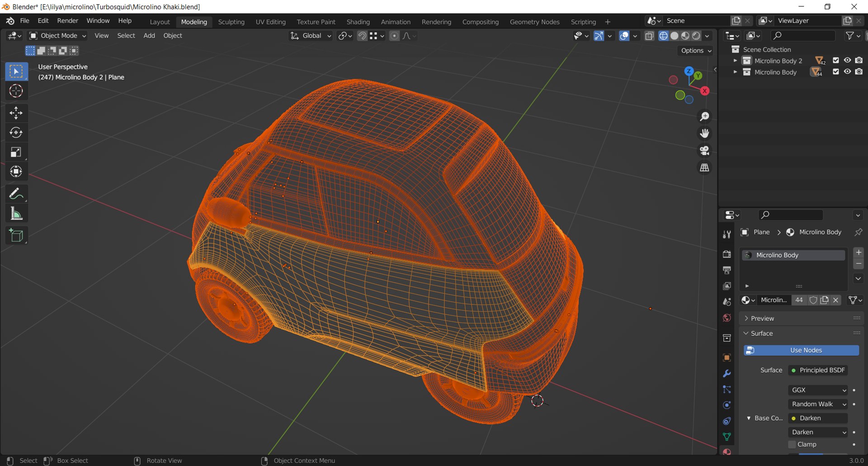Choose the Add Cube tool
Viewport: 868px width, 466px height.
click(16, 235)
